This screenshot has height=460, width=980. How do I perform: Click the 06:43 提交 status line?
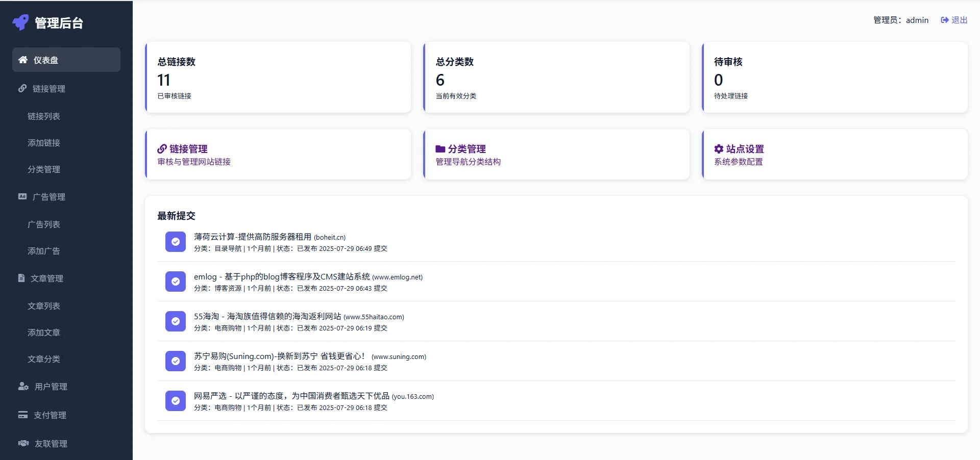(x=290, y=289)
